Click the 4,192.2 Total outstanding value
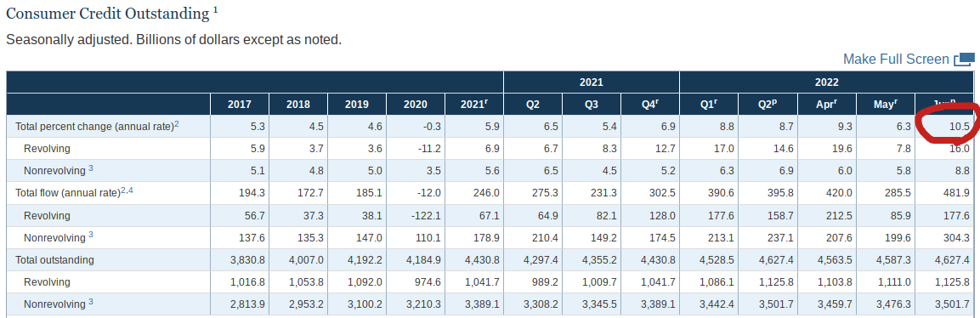980x318 pixels. (365, 260)
